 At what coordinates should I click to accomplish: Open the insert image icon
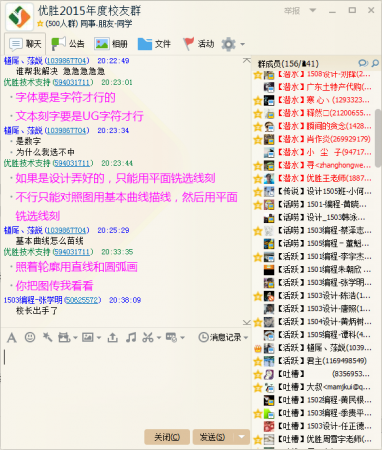click(88, 337)
